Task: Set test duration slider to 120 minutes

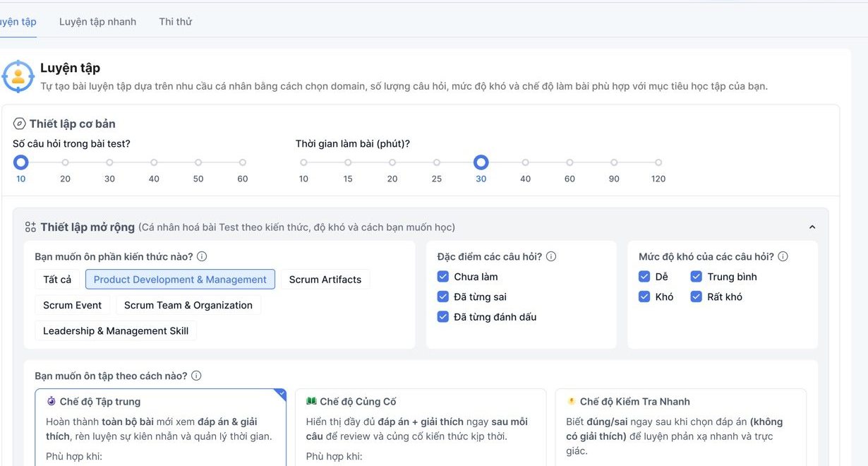Action: coord(658,162)
